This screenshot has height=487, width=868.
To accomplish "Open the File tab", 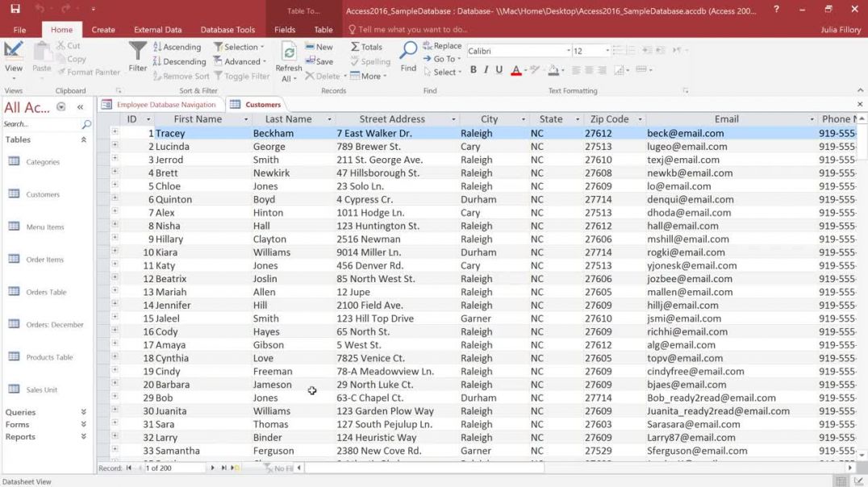I will coord(19,30).
